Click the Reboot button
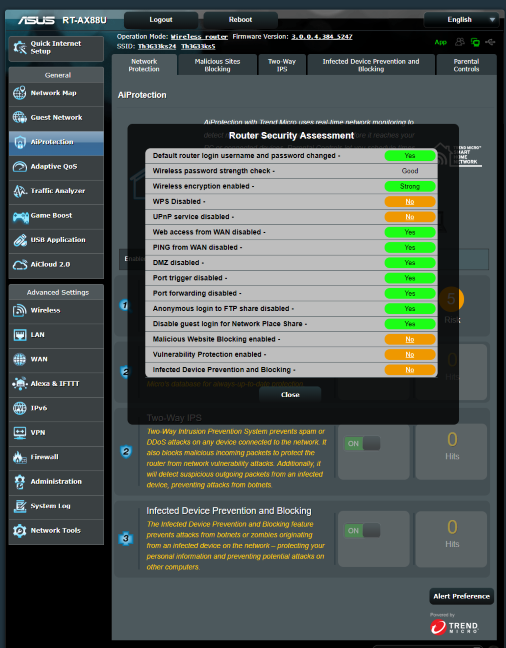 tap(240, 19)
